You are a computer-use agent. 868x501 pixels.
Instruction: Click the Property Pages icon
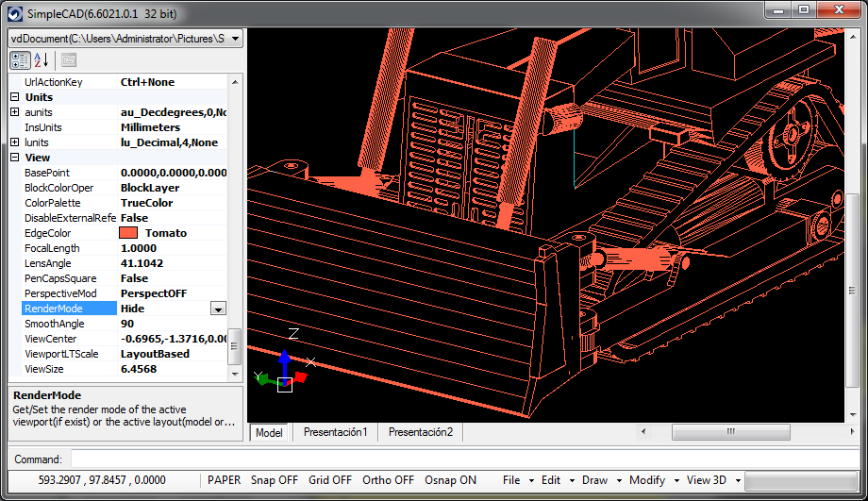pos(69,60)
